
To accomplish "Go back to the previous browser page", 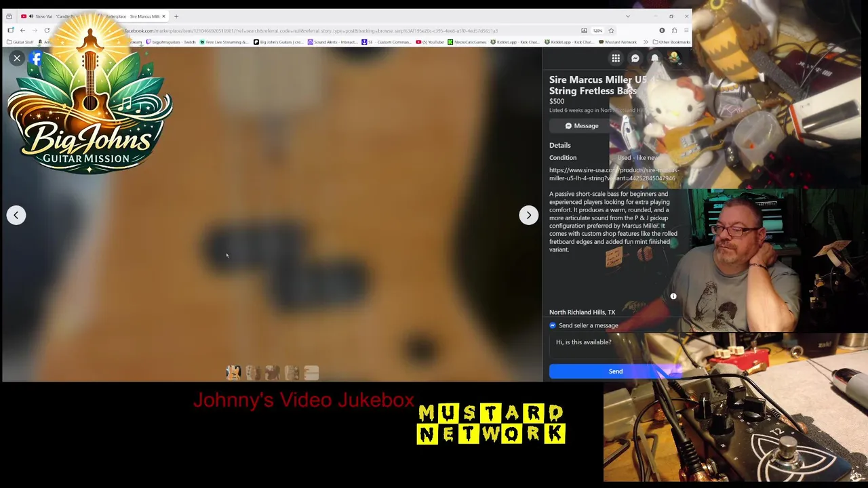I will tap(22, 30).
